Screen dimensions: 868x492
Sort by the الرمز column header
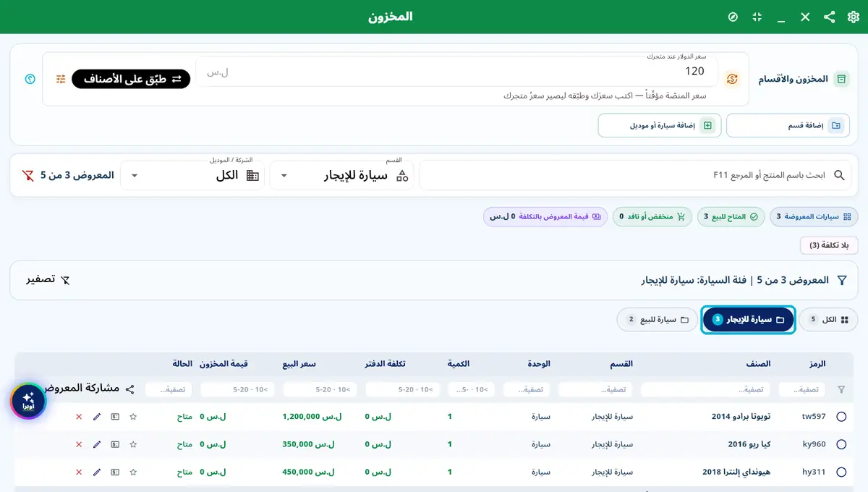(817, 363)
